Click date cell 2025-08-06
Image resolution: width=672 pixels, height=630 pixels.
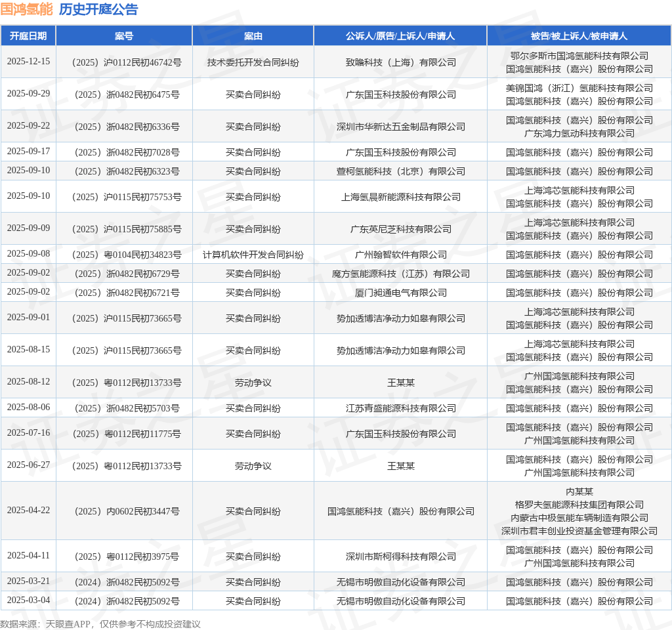pos(28,407)
